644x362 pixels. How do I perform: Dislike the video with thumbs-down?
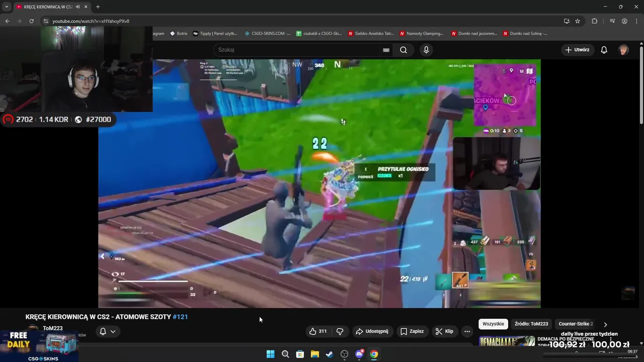coord(340,331)
